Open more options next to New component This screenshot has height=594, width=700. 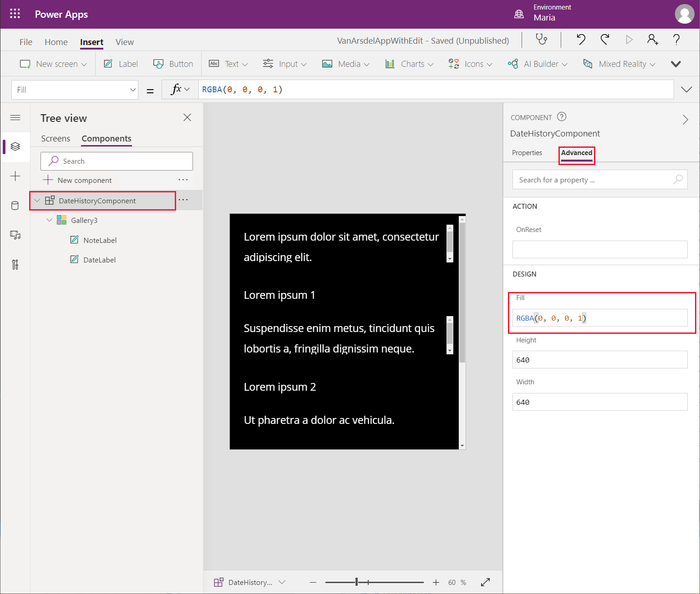click(x=183, y=180)
